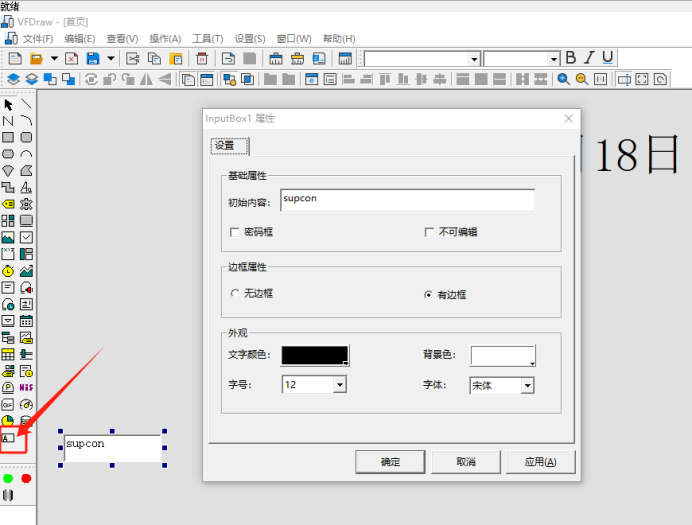
Task: Pick the white 背景色 swatch
Action: pos(503,356)
